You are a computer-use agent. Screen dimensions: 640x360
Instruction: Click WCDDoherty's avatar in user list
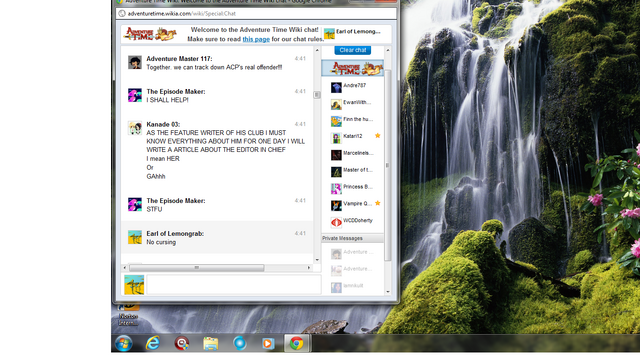336,222
